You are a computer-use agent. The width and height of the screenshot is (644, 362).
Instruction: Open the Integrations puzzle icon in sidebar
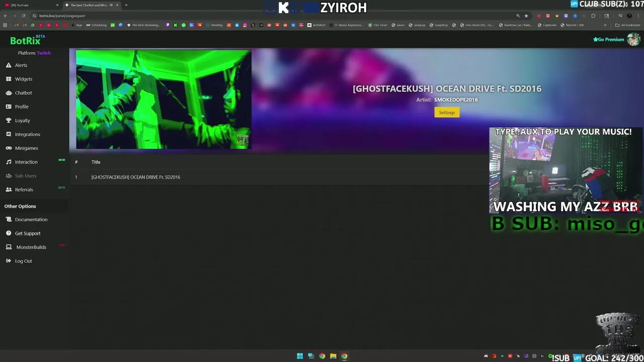[x=9, y=134]
